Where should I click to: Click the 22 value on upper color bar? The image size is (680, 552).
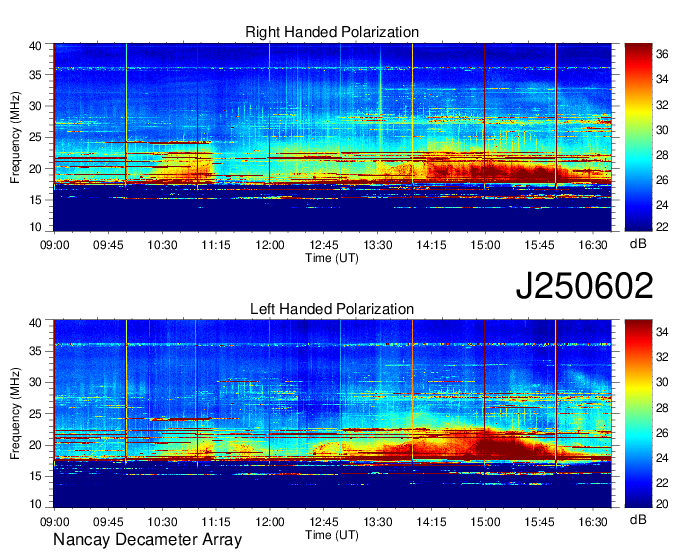coord(662,226)
